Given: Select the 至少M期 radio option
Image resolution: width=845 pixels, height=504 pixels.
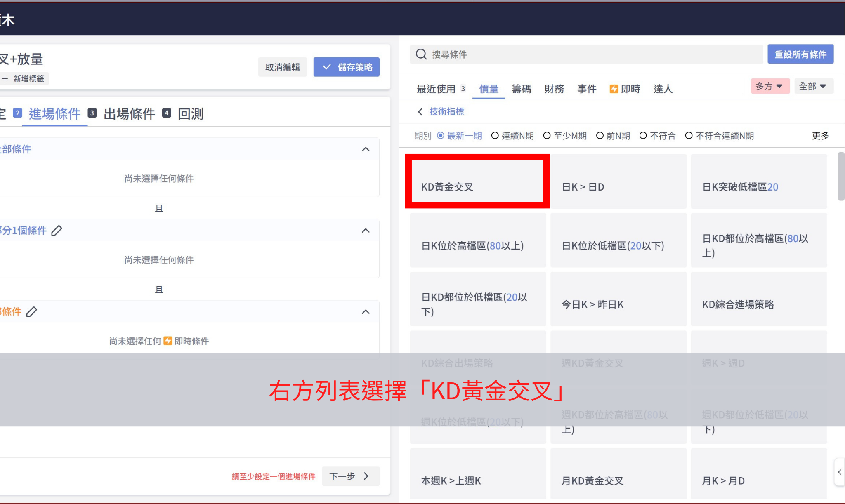Looking at the screenshot, I should pos(547,136).
